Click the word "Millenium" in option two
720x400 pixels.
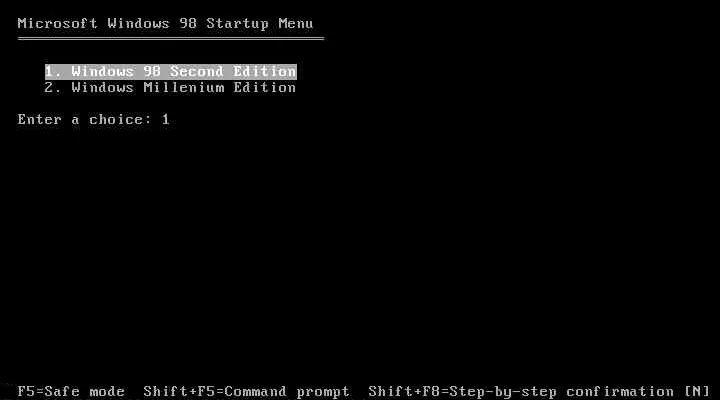pos(184,88)
